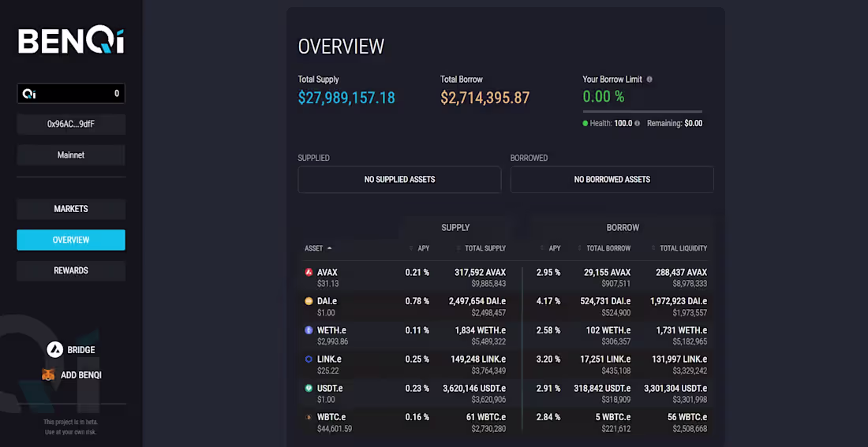Open the Rewards page
Image resolution: width=868 pixels, height=447 pixels.
pos(71,270)
